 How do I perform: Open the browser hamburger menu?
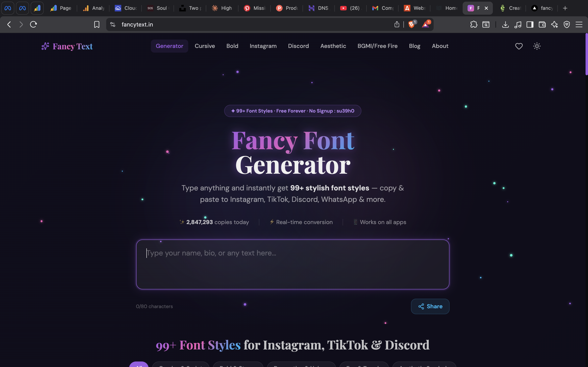click(x=579, y=24)
